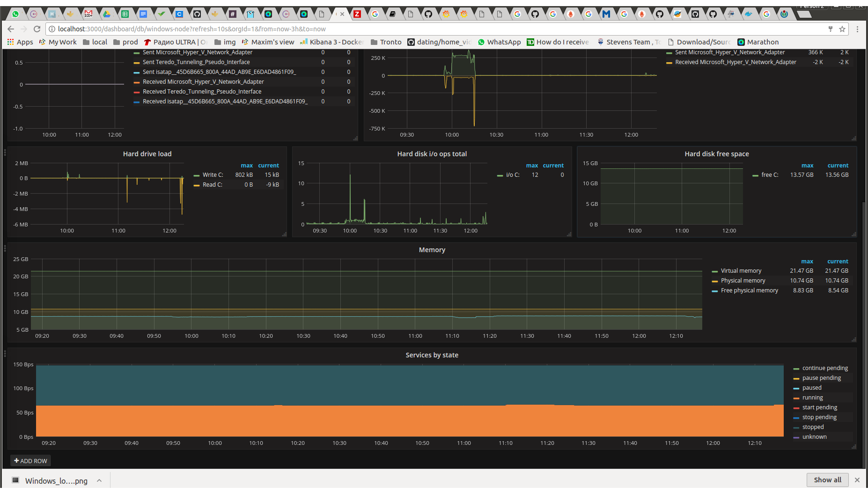868x494 pixels.
Task: Toggle the Read C: series visibility
Action: 212,185
